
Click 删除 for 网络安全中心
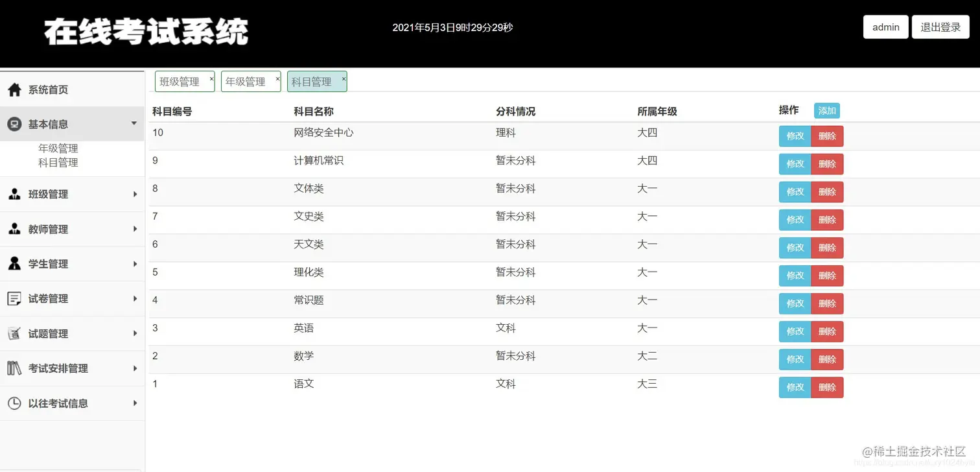point(827,136)
